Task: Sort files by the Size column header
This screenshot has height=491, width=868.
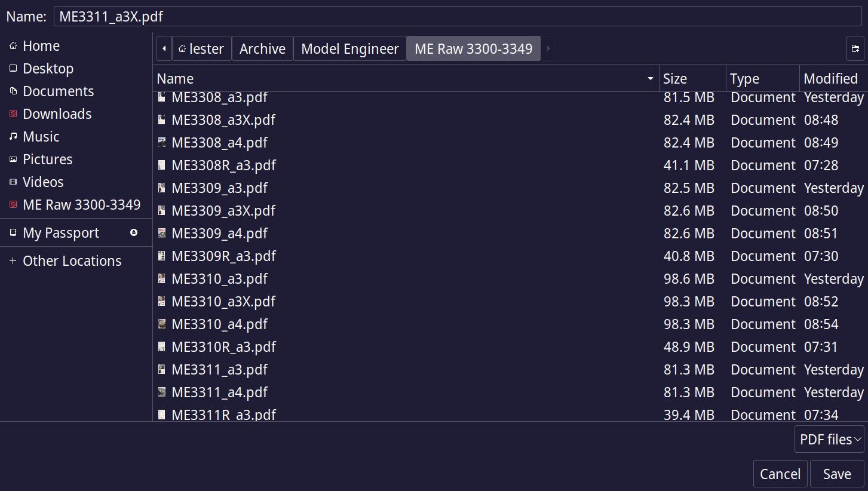Action: coord(692,79)
